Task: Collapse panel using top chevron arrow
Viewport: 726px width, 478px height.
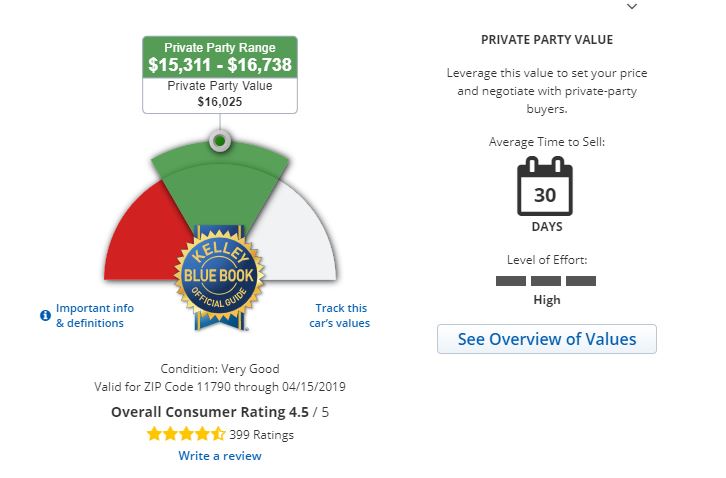Action: [631, 6]
